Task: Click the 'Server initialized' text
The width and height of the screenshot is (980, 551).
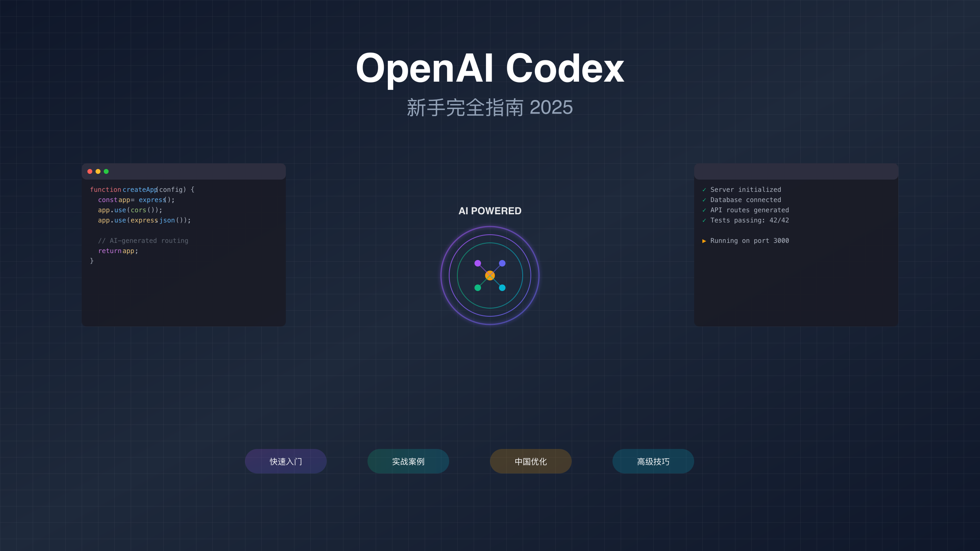Action: point(746,190)
